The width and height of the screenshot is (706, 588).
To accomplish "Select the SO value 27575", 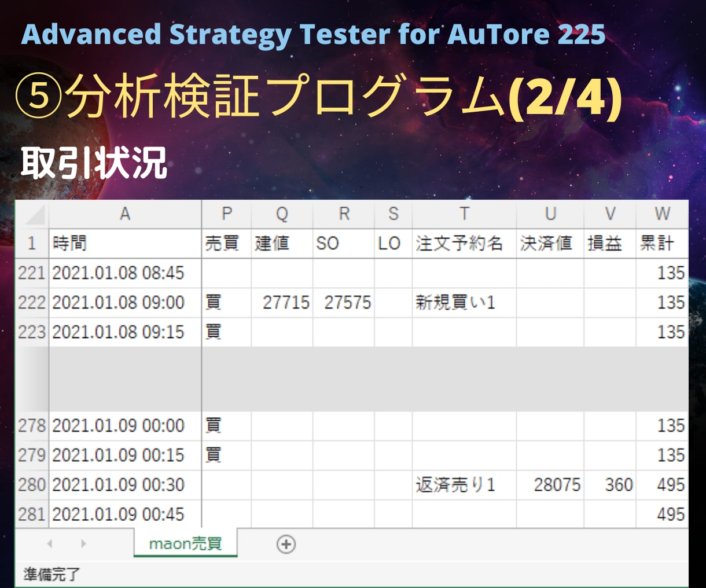I will point(344,302).
